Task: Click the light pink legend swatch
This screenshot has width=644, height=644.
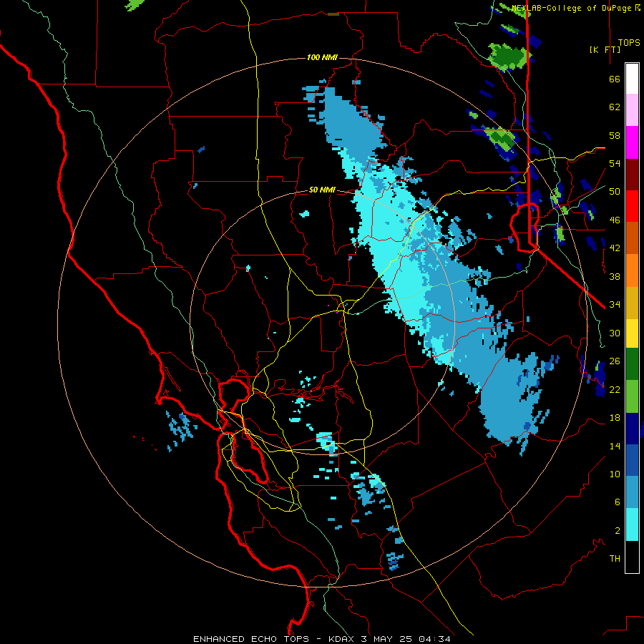Action: [x=632, y=109]
